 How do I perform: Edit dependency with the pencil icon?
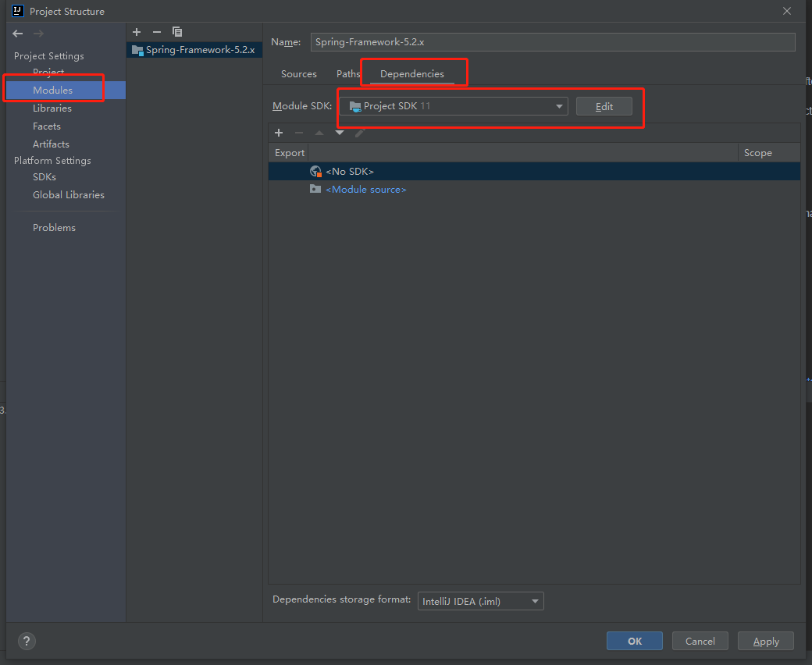(360, 133)
